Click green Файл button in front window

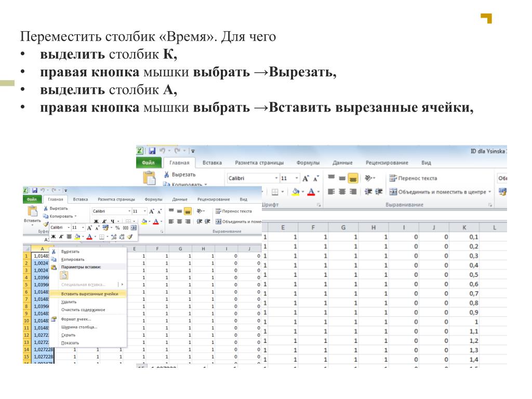[x=32, y=199]
